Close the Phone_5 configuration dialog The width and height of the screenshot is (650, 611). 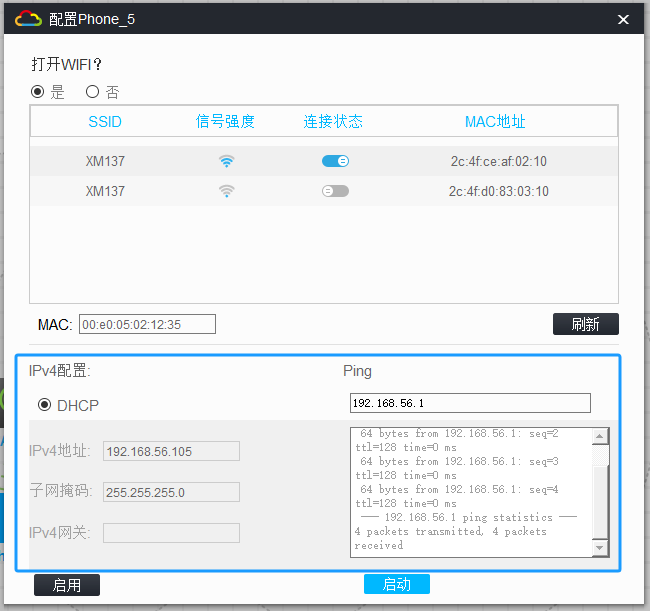(x=623, y=20)
